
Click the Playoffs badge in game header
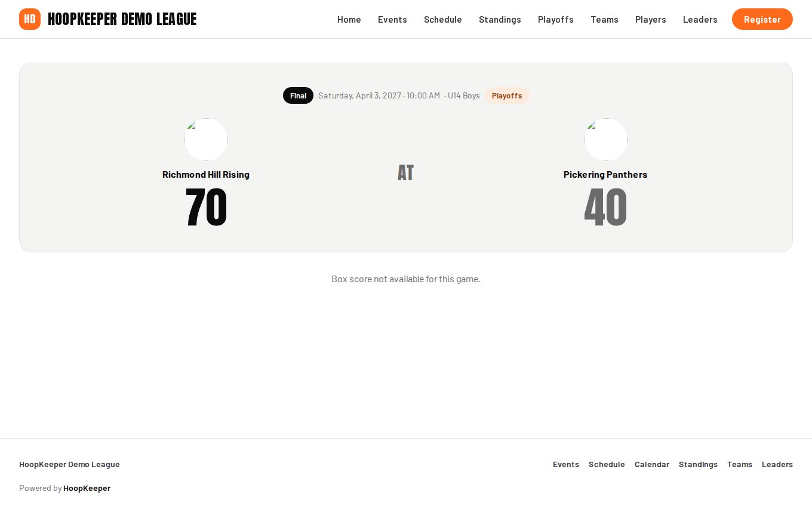point(507,95)
